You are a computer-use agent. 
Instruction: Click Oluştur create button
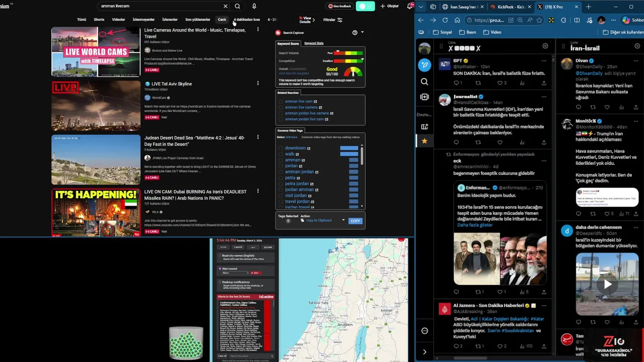(389, 6)
